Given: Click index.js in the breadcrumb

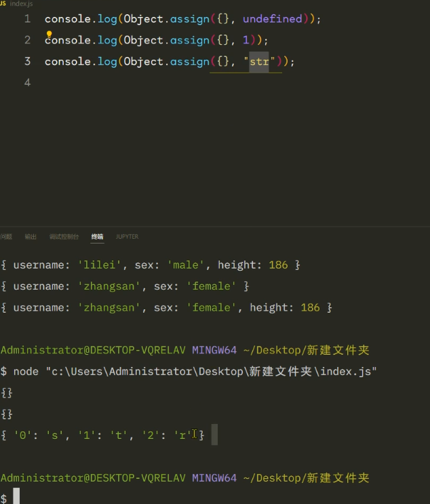Looking at the screenshot, I should click(22, 4).
